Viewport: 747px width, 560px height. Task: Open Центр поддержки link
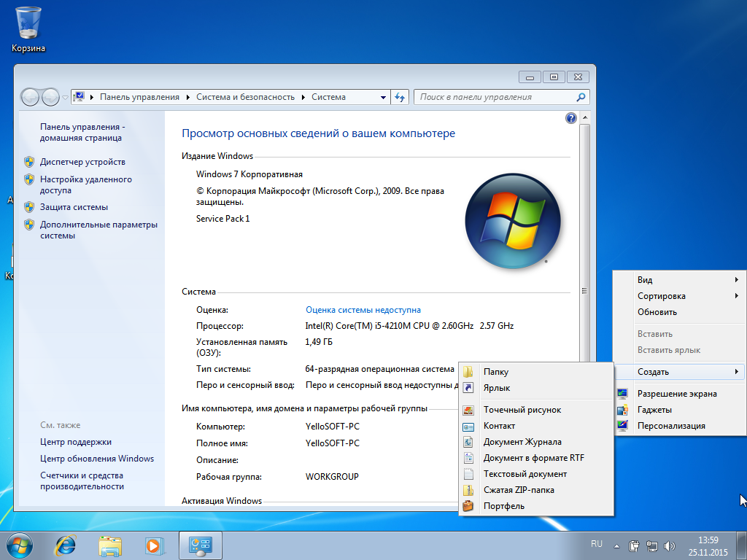pyautogui.click(x=76, y=442)
